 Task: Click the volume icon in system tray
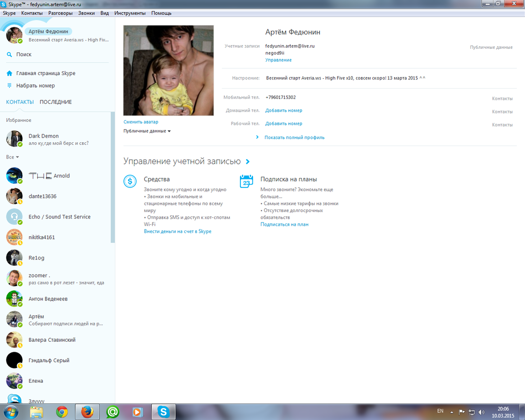click(481, 412)
